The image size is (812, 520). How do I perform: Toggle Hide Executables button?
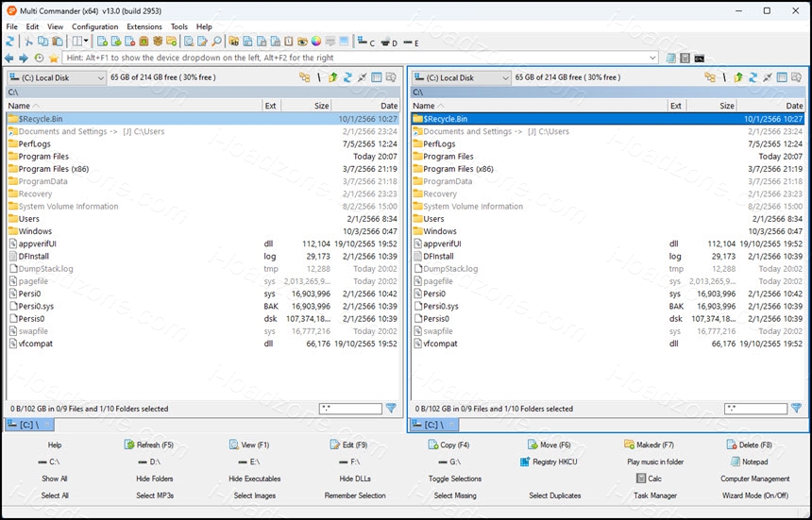tap(254, 478)
